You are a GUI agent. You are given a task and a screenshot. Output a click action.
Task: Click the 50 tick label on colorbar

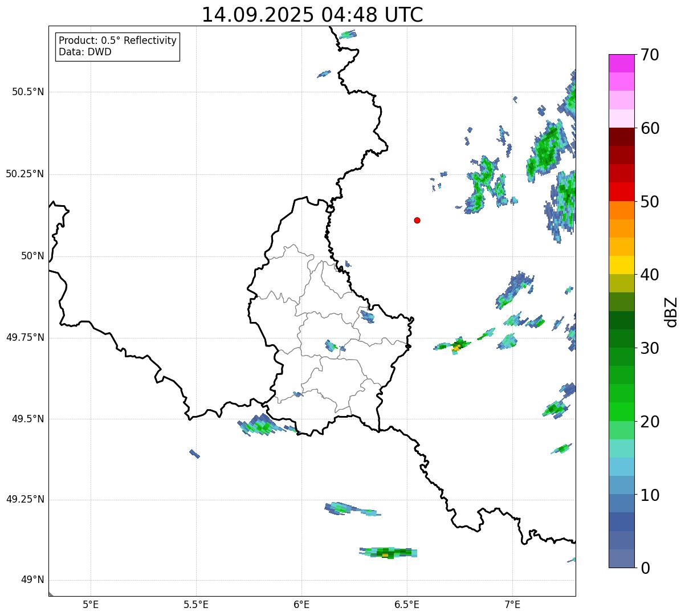pyautogui.click(x=649, y=202)
